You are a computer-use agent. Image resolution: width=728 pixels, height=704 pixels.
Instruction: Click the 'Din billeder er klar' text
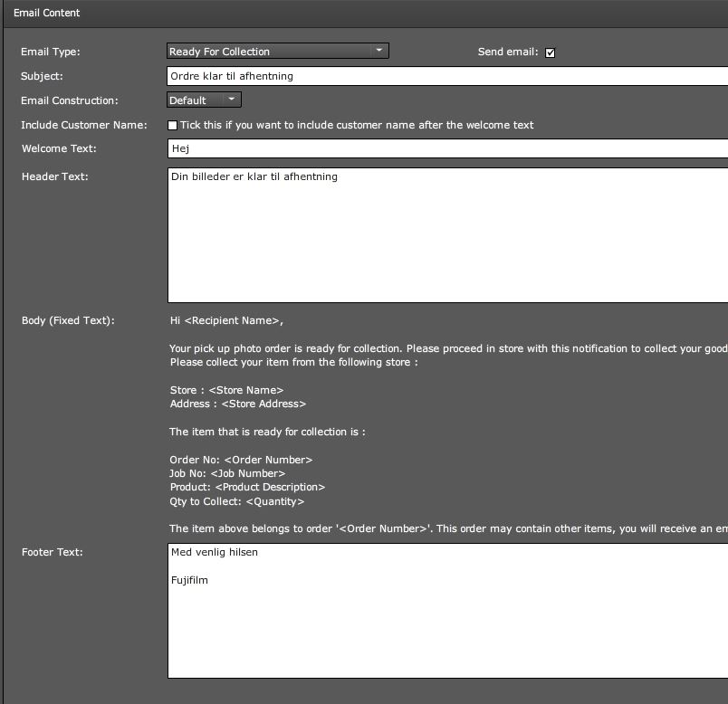pyautogui.click(x=254, y=176)
